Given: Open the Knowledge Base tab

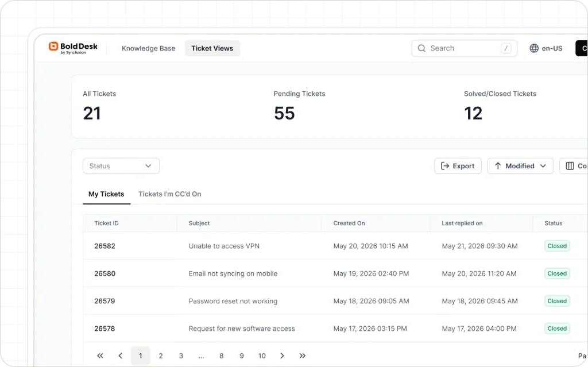Looking at the screenshot, I should tap(149, 48).
